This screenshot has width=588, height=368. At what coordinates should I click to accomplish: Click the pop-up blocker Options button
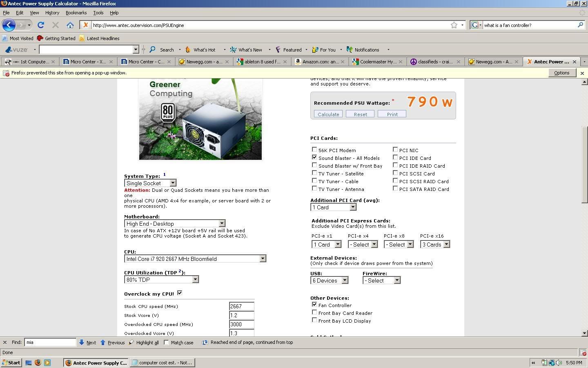[x=561, y=73]
